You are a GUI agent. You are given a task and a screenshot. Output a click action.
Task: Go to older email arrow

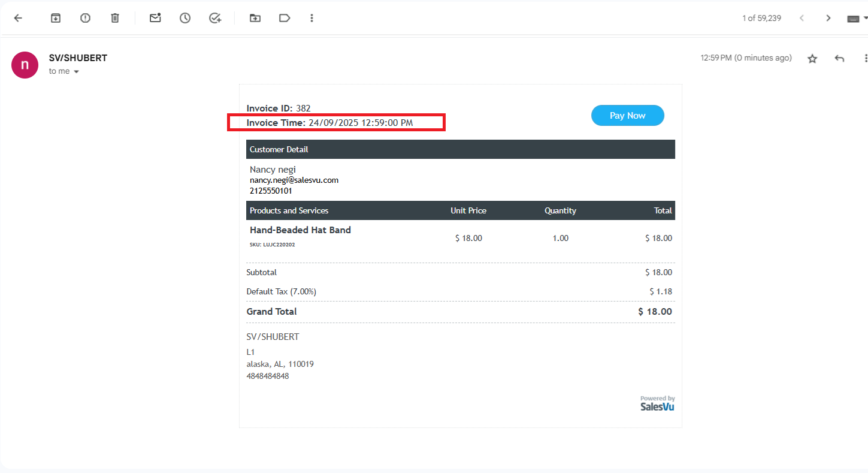(x=828, y=18)
